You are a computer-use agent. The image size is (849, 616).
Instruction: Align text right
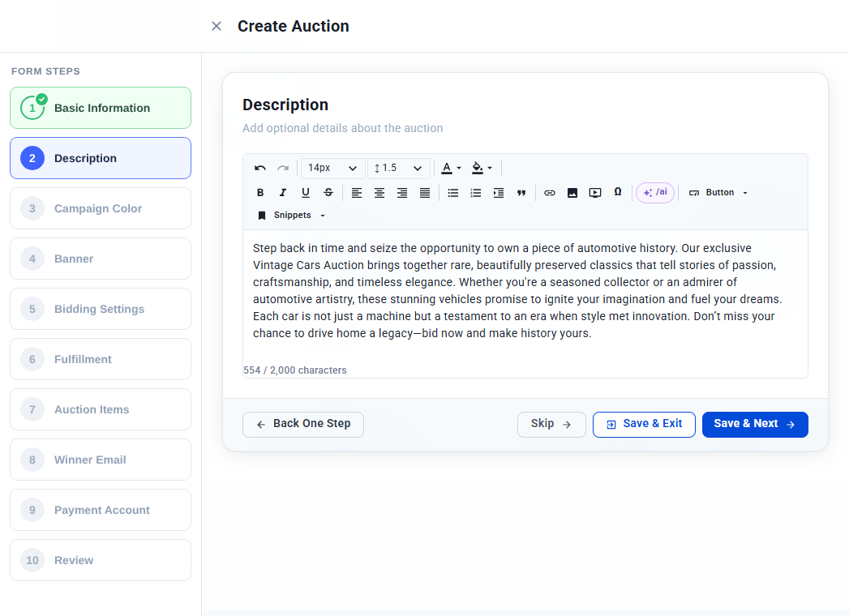click(x=401, y=193)
